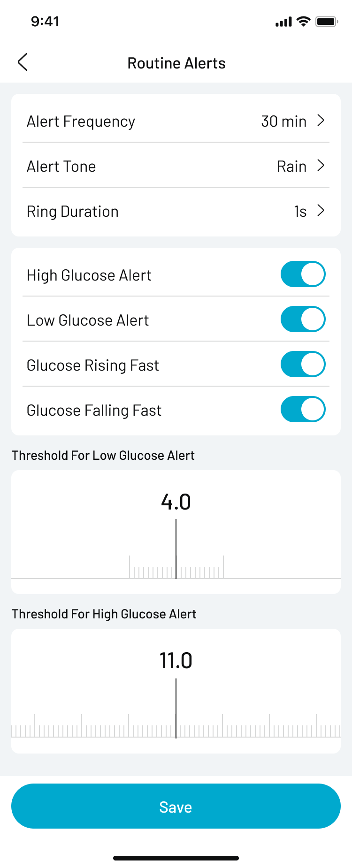The height and width of the screenshot is (868, 352).
Task: Select the Alert Tone row label
Action: point(61,167)
